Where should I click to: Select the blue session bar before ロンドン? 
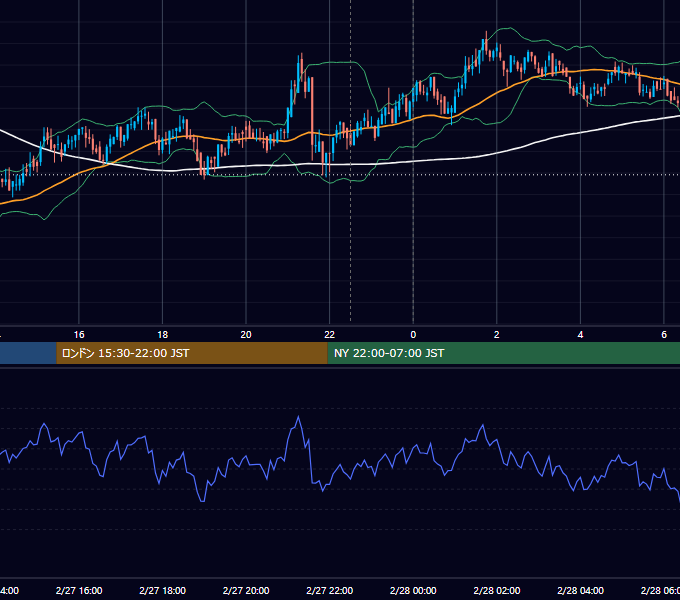[28, 353]
